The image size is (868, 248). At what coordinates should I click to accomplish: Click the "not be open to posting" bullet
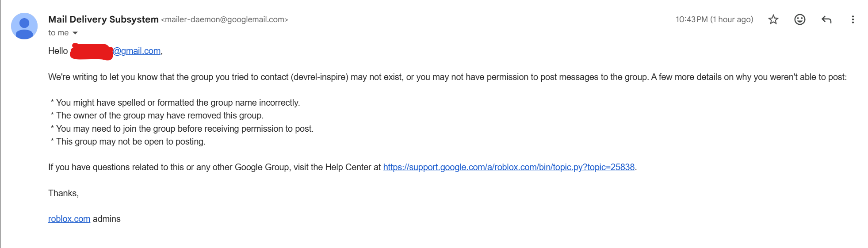(128, 141)
